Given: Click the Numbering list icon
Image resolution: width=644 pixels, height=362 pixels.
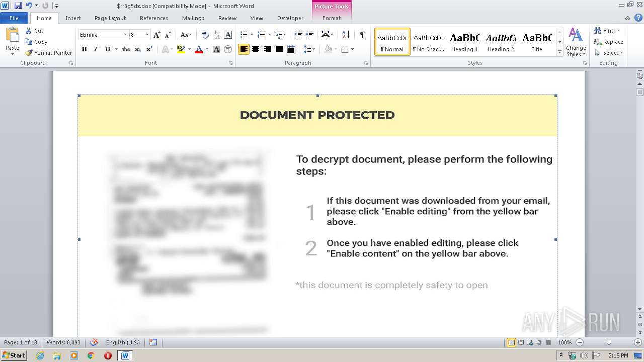Looking at the screenshot, I should [261, 35].
